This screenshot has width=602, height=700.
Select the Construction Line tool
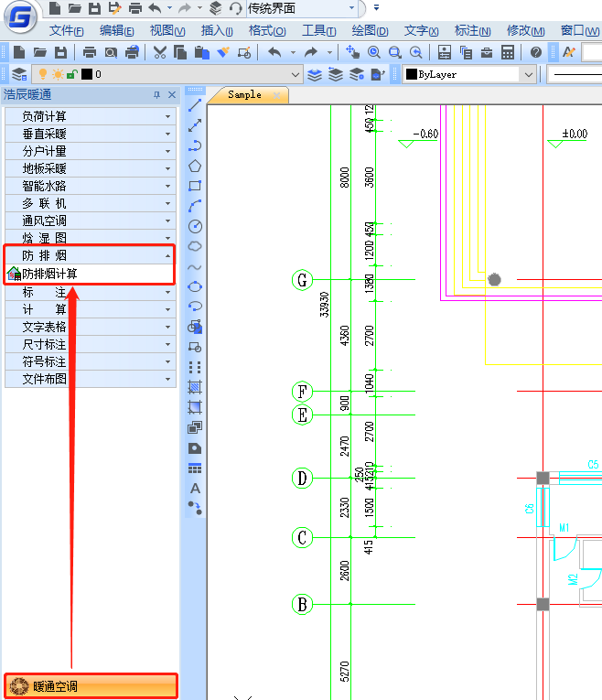(x=195, y=125)
